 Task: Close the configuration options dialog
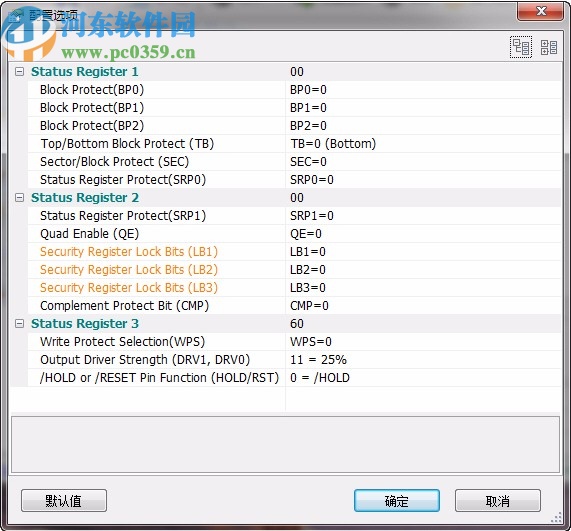coord(540,11)
